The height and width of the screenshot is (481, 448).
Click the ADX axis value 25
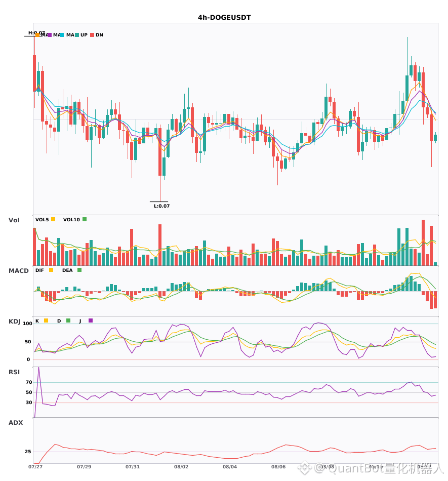(x=28, y=452)
